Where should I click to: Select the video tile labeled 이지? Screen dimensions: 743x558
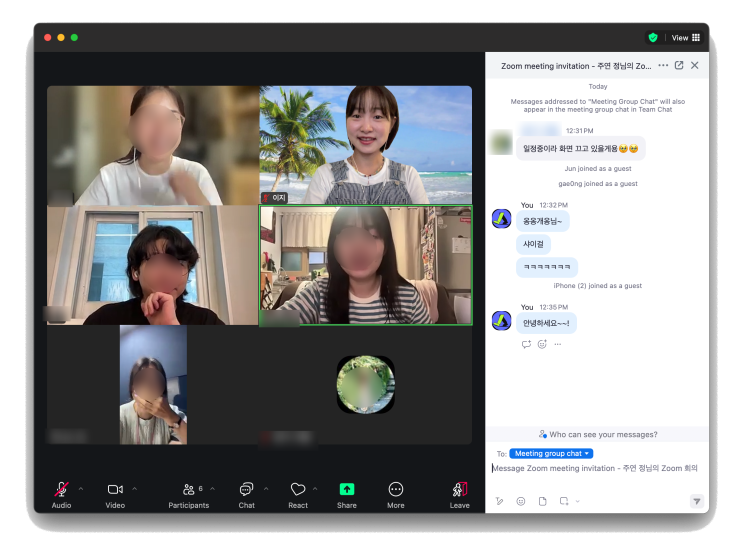click(366, 145)
